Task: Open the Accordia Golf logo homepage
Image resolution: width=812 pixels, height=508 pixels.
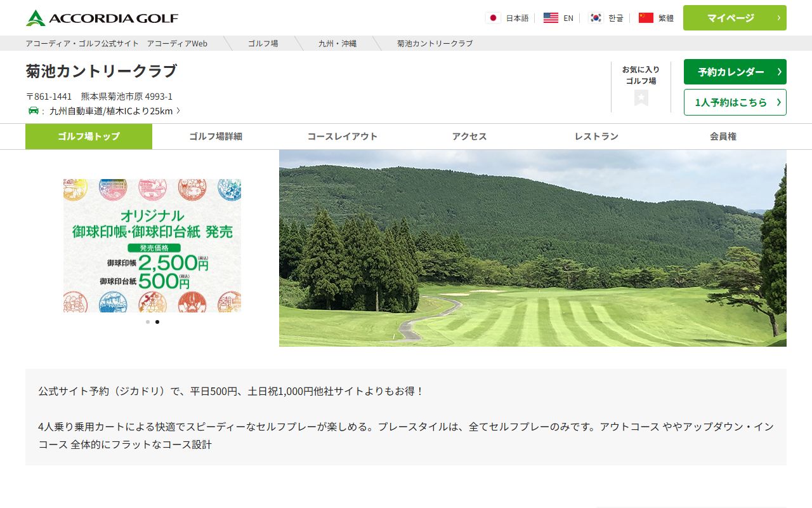Action: (x=102, y=18)
